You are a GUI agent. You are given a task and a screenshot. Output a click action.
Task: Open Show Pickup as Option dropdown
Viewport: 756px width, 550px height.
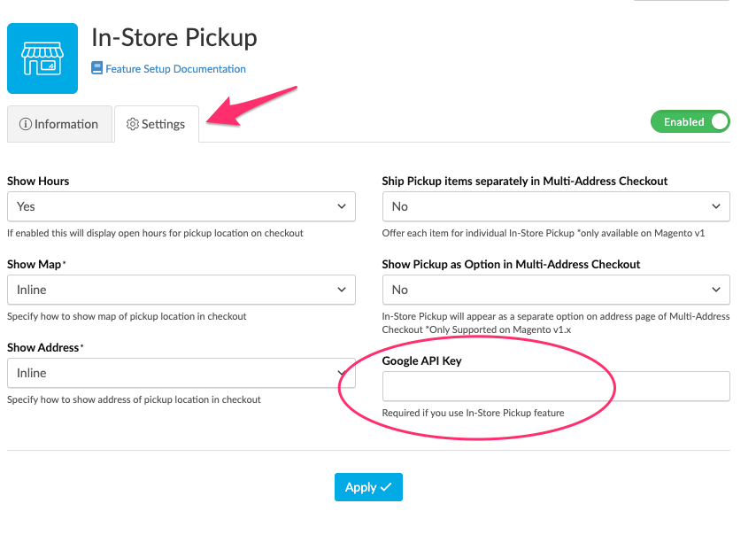point(556,290)
